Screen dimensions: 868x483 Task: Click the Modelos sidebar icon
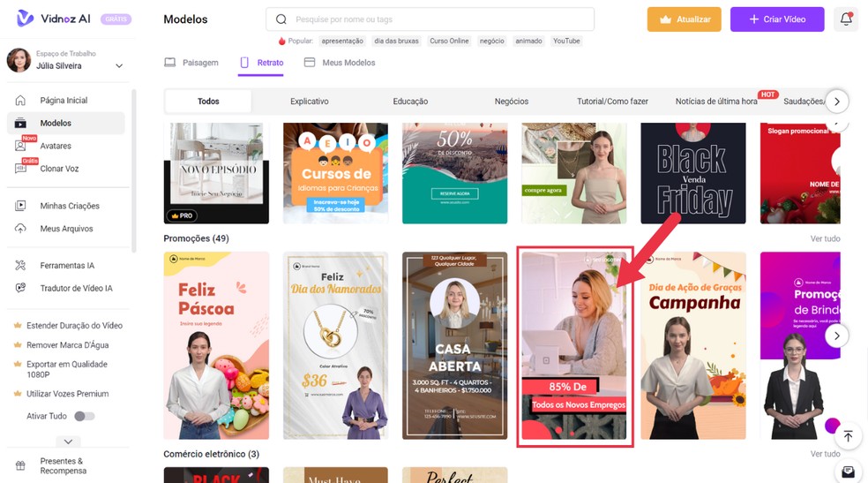point(20,123)
